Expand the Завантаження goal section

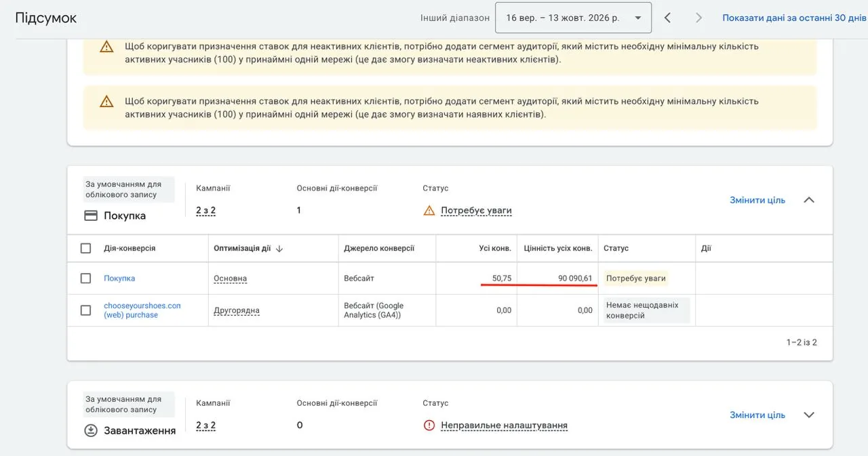click(x=809, y=415)
